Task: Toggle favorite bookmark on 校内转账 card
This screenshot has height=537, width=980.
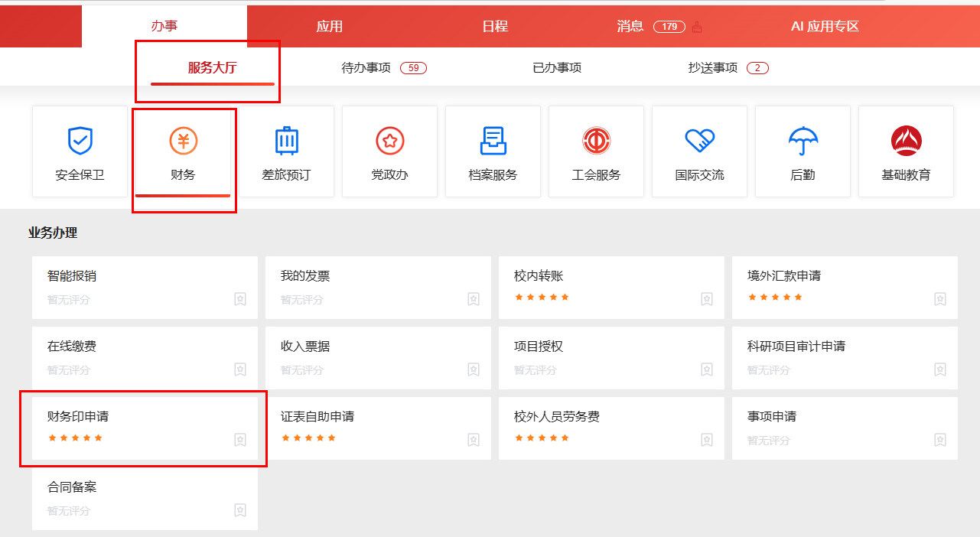Action: 707,299
